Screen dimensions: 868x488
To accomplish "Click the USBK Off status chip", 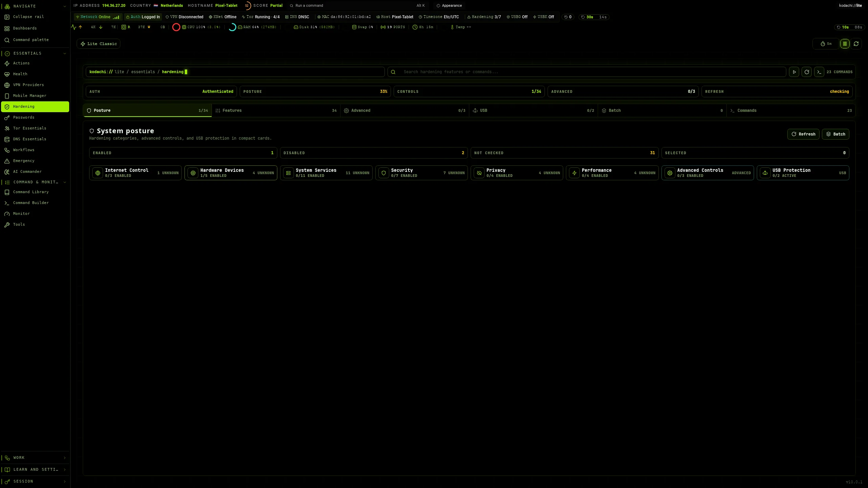I will coord(544,17).
